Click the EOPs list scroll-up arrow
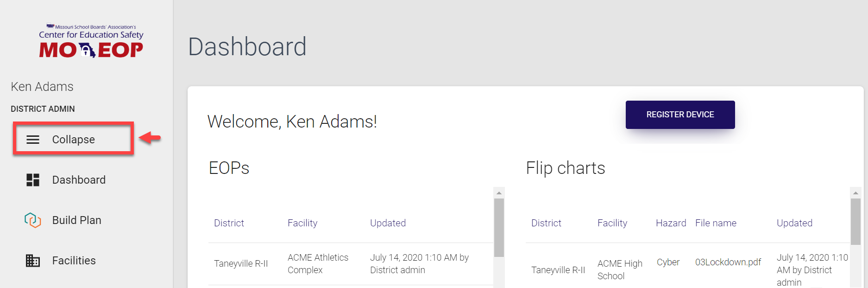Viewport: 868px width, 288px height. pyautogui.click(x=499, y=192)
